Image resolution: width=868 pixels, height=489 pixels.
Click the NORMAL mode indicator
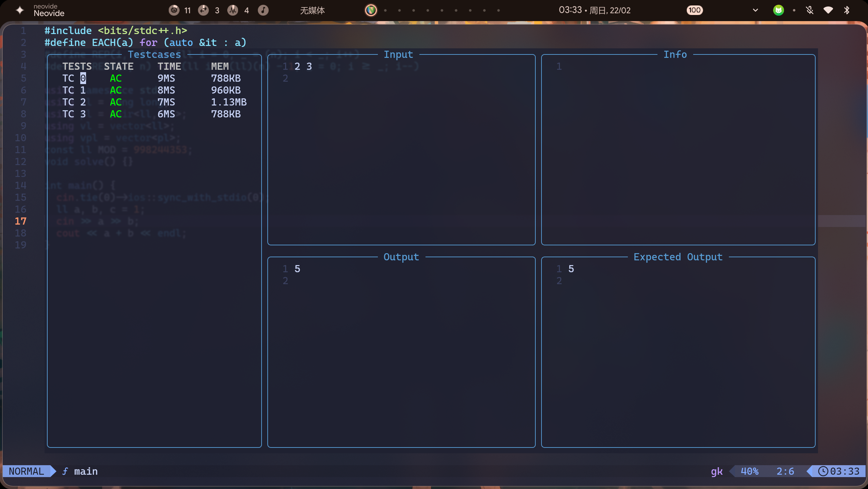coord(27,471)
